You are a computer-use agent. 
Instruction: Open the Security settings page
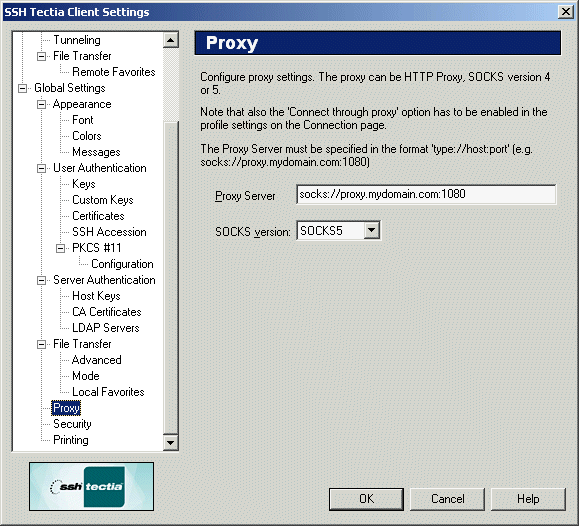tap(72, 424)
